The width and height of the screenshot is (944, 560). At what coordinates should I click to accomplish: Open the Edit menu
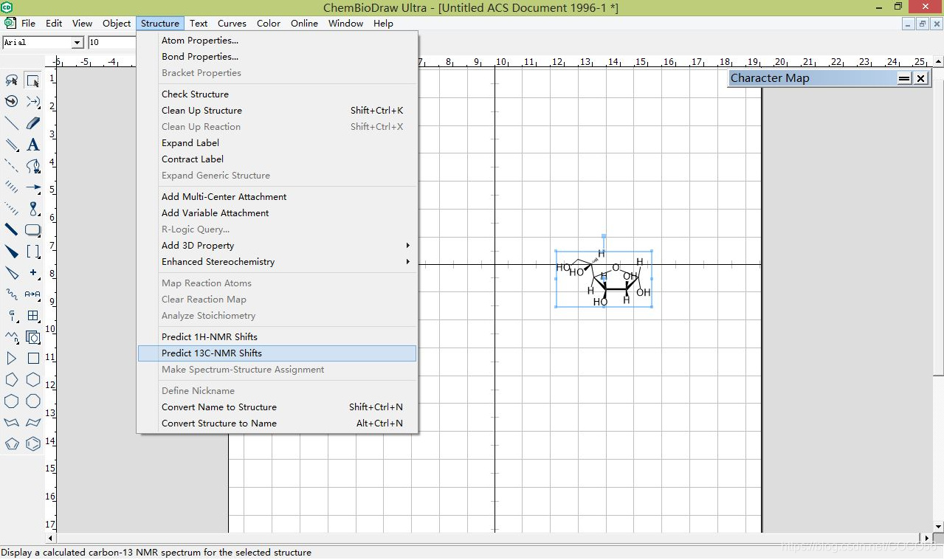(54, 24)
